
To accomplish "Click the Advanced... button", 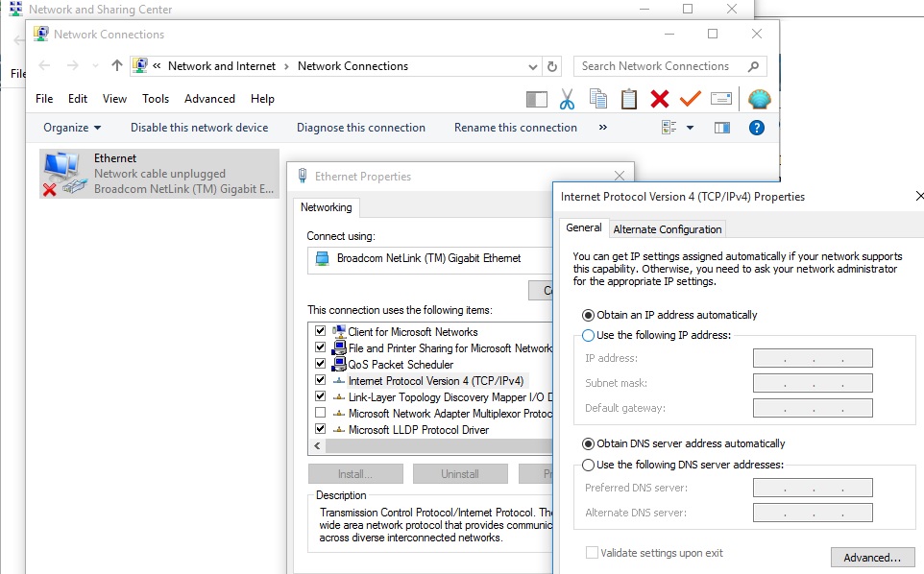I will coord(872,558).
